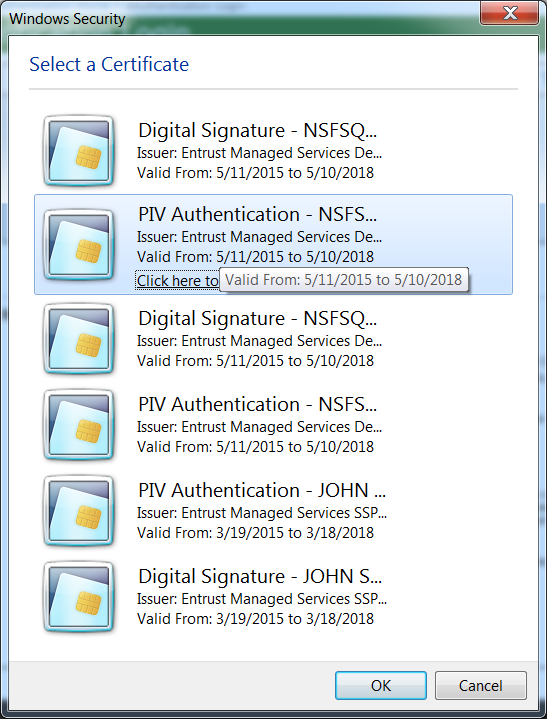Screen dimensions: 547x719
Task: Click the smart card icon of the second Digital Signature - NSFSQ entry
Action: click(x=78, y=339)
